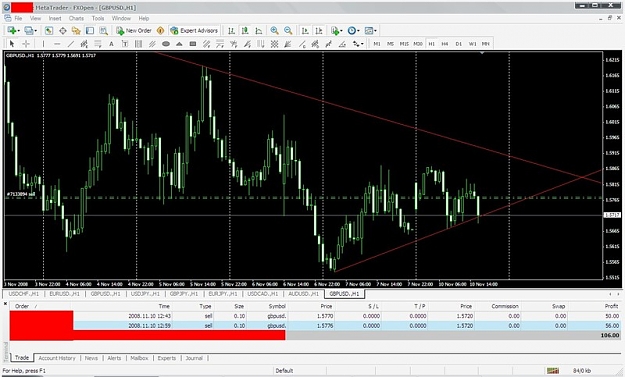The image size is (625, 377).
Task: Select the text label (T) tool
Action: click(125, 43)
